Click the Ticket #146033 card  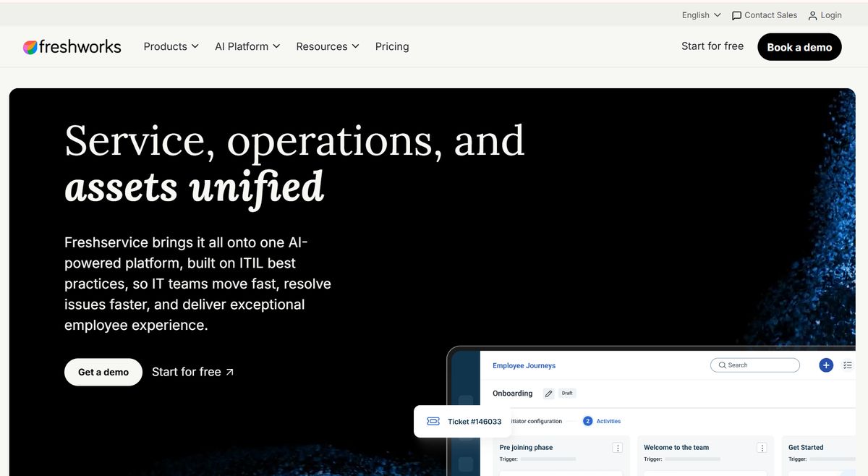point(462,421)
